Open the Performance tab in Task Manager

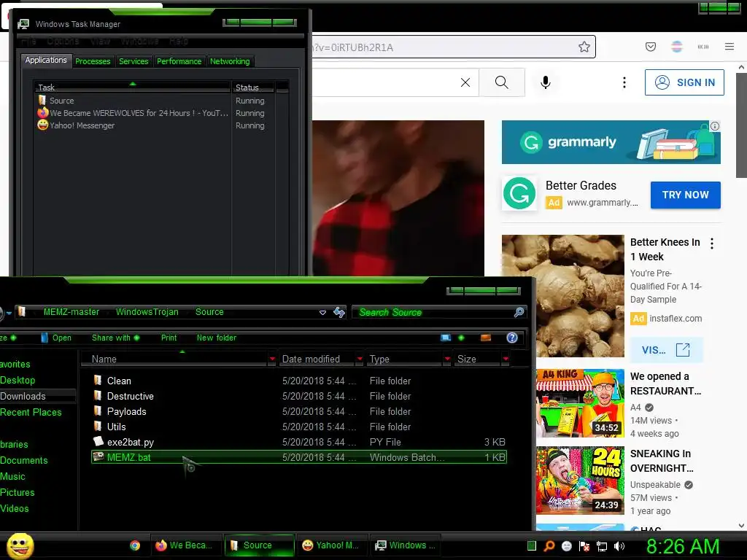[179, 61]
